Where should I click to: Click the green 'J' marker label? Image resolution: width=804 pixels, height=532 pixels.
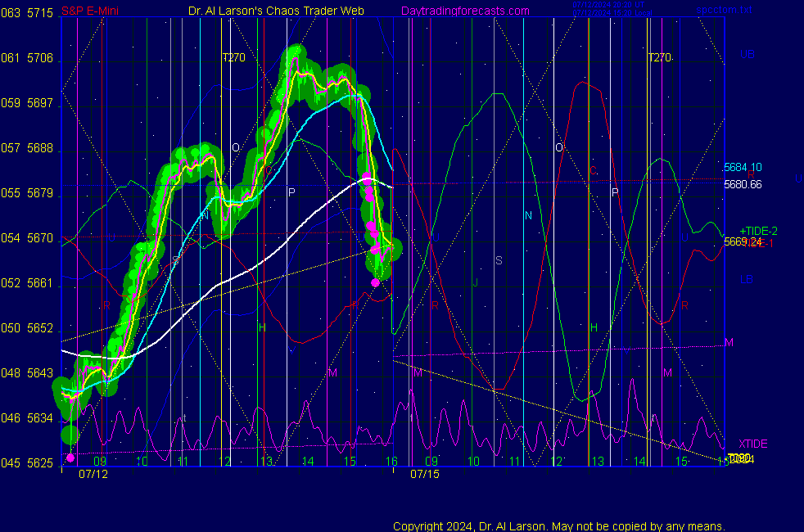476,282
